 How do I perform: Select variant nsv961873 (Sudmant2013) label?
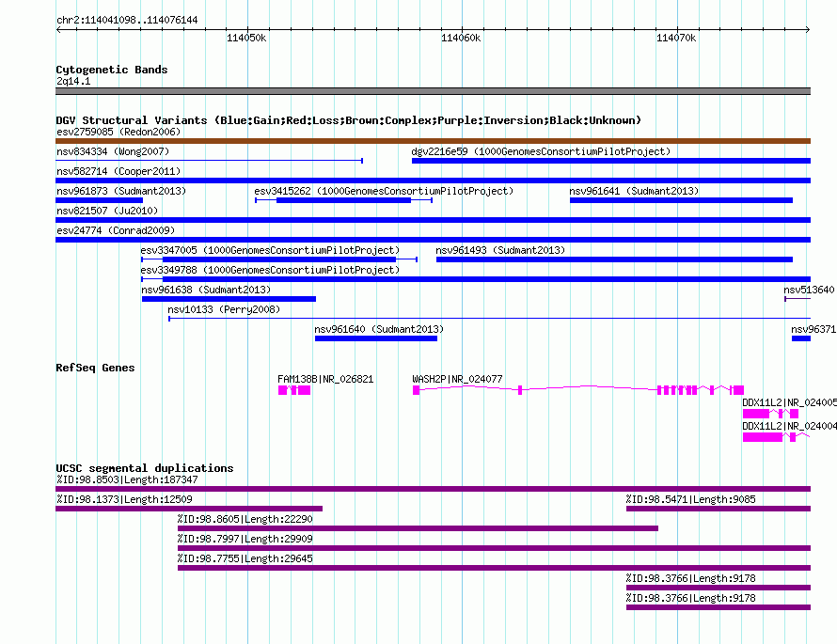pos(121,191)
